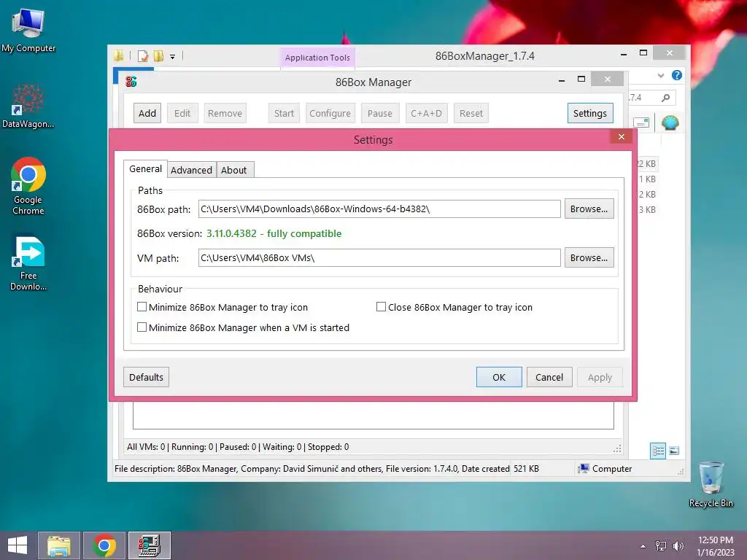Click the volume speaker tray icon

[x=678, y=545]
